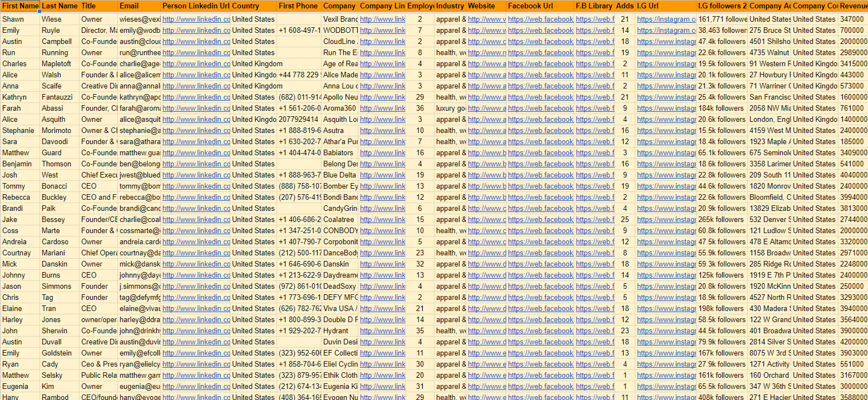Open the Website link for DEFY MFG
The height and width of the screenshot is (400, 868).
[484, 297]
